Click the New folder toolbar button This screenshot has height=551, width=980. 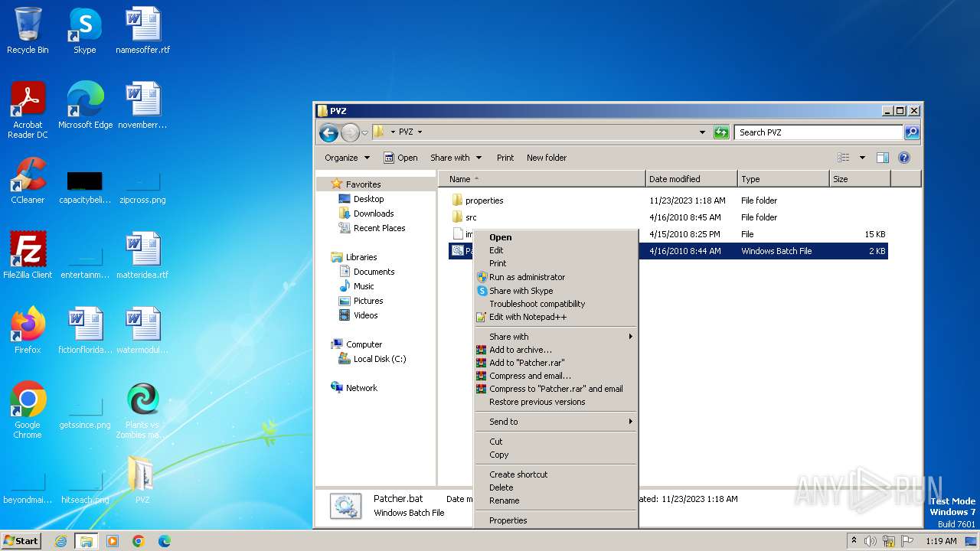pyautogui.click(x=546, y=158)
